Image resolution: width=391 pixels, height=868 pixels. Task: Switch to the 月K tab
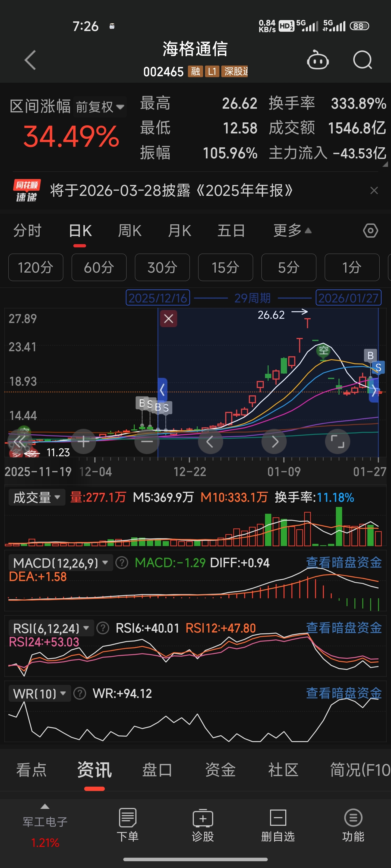(179, 231)
